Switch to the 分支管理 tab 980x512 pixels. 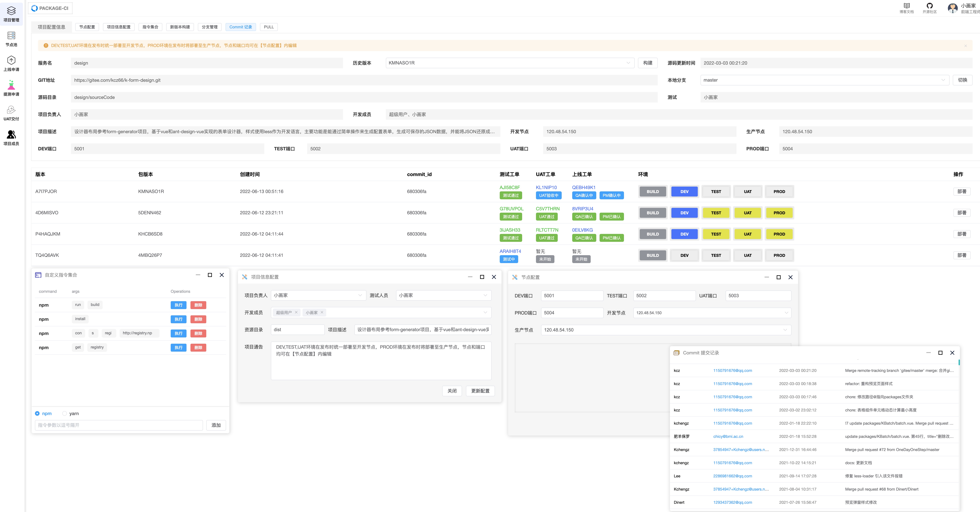pos(210,27)
